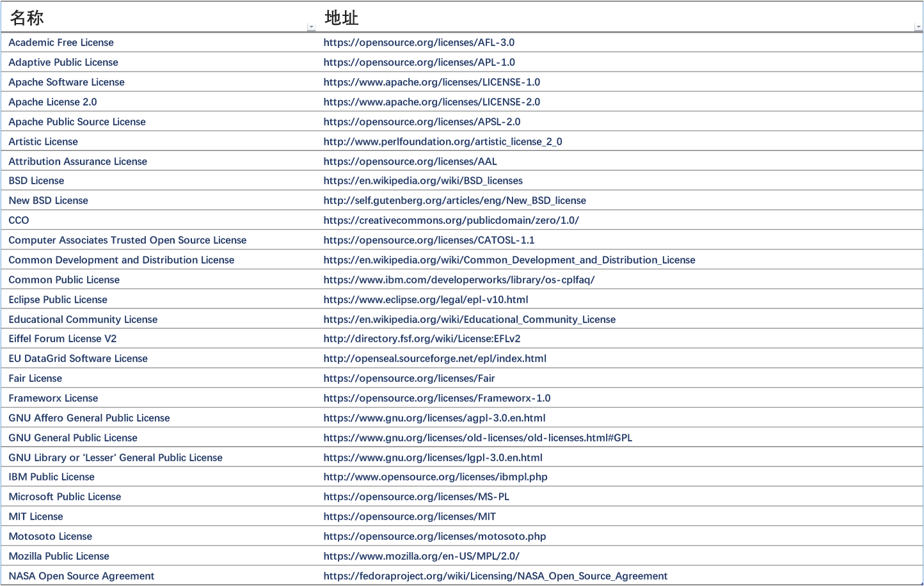Viewport: 924px width, 586px height.
Task: Click the MIT License cell
Action: tap(36, 516)
